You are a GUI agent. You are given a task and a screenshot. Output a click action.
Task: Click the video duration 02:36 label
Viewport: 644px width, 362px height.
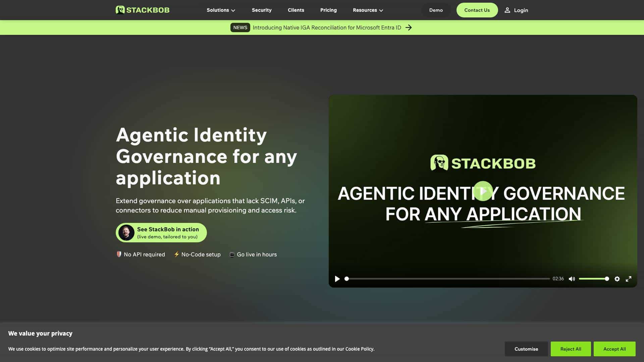[x=558, y=279]
